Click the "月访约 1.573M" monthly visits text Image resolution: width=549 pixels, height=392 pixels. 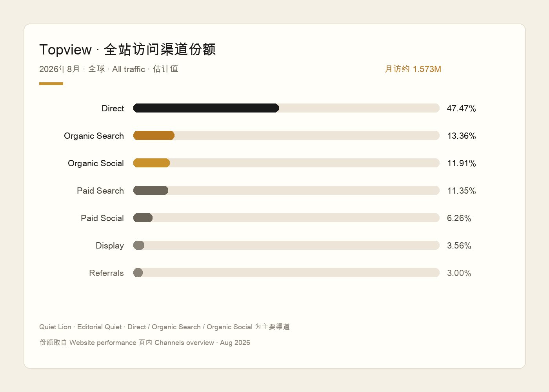[413, 69]
